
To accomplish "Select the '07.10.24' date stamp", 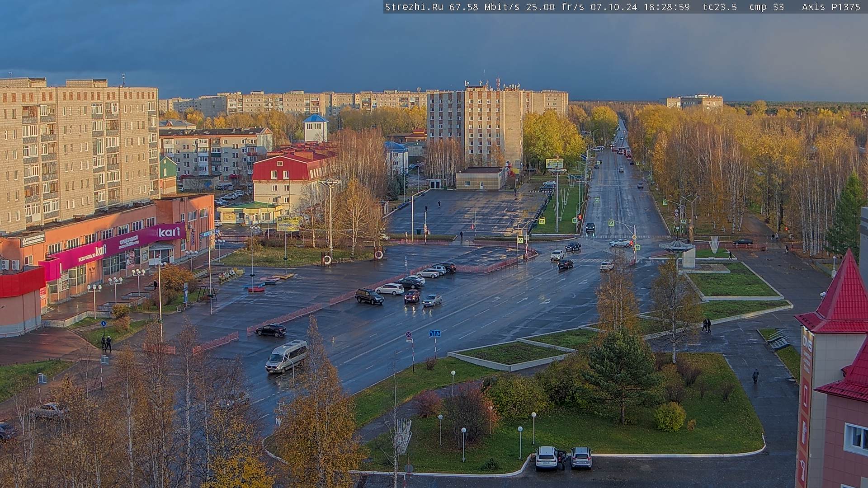I will [x=613, y=7].
